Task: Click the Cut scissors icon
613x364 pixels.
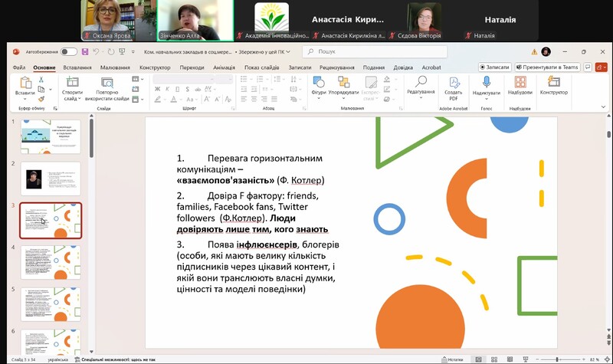Action: (x=41, y=80)
